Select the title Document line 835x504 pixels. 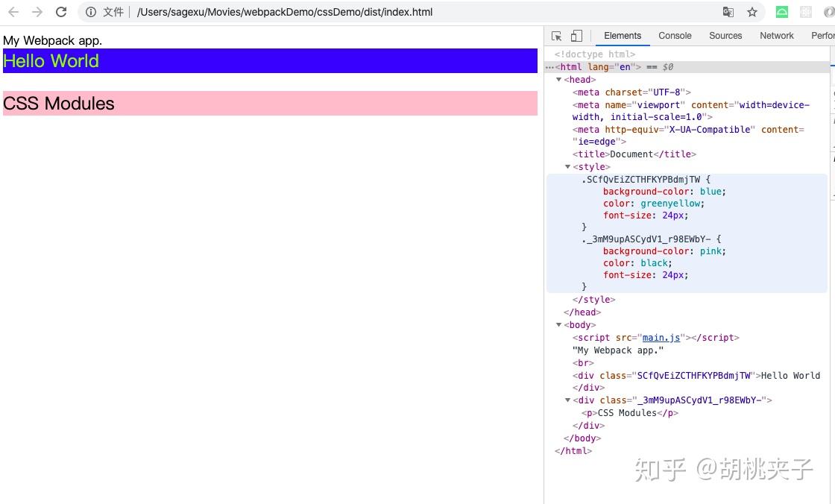(634, 154)
